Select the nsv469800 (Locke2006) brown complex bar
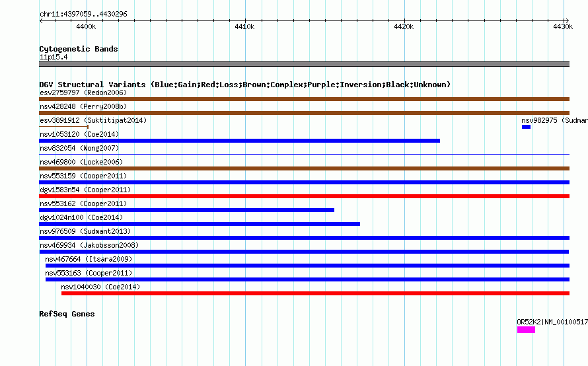This screenshot has width=588, height=366. [x=304, y=168]
